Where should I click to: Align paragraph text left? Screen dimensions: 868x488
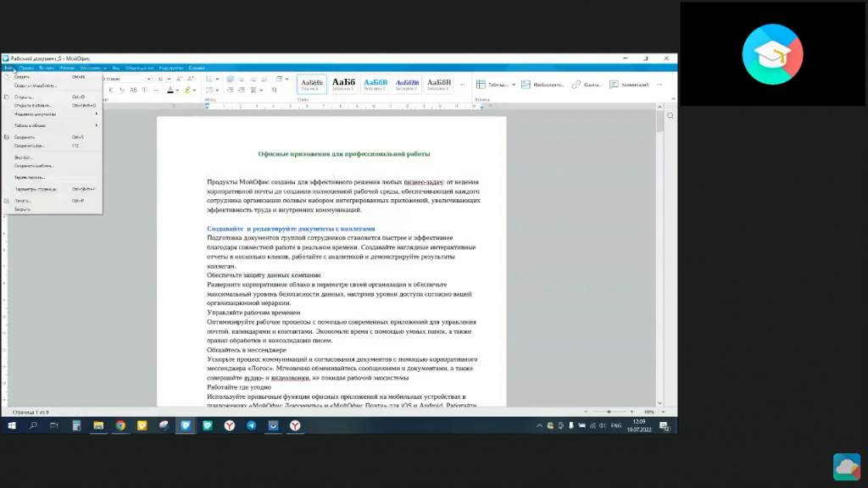(231, 79)
